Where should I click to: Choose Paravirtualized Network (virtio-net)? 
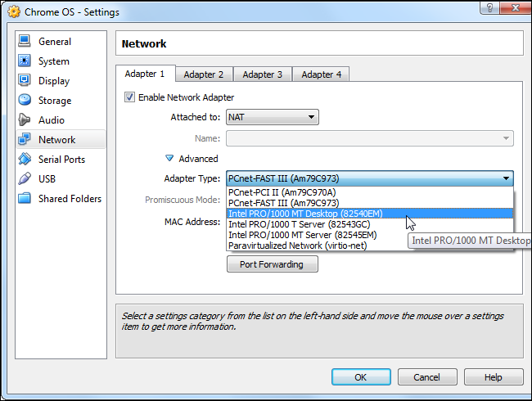(x=370, y=246)
